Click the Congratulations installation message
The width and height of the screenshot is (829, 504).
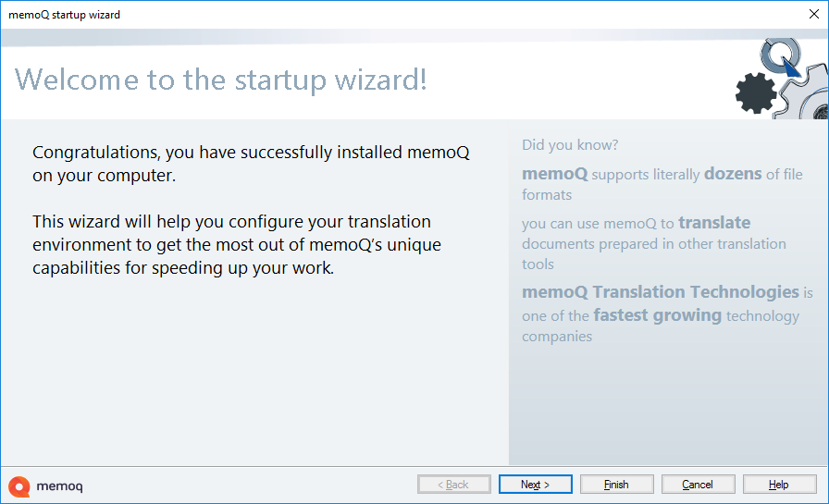251,164
